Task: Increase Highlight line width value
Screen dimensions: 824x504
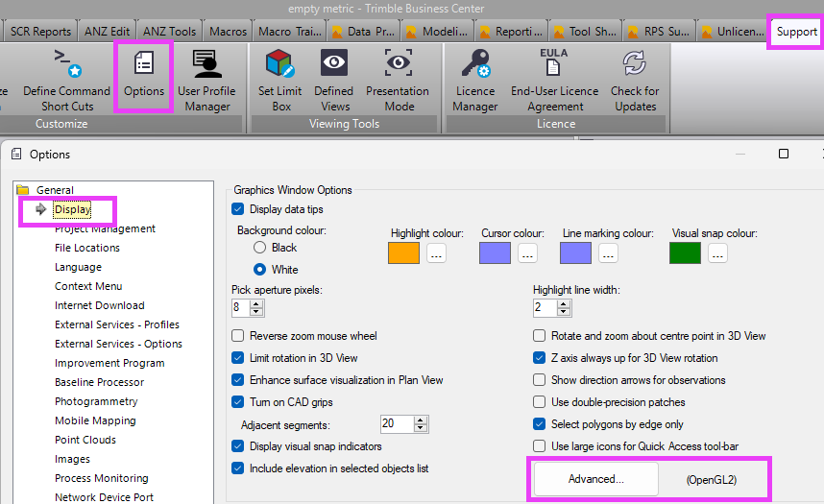Action: [x=564, y=303]
